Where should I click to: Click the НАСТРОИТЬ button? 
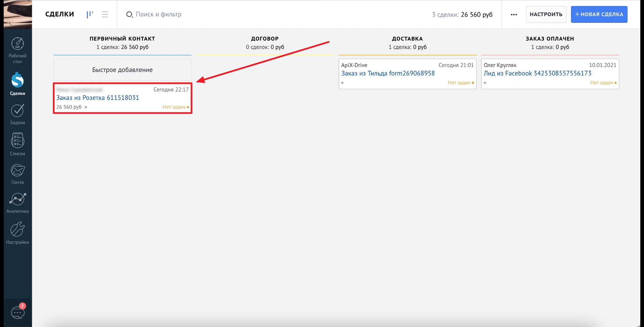[546, 14]
